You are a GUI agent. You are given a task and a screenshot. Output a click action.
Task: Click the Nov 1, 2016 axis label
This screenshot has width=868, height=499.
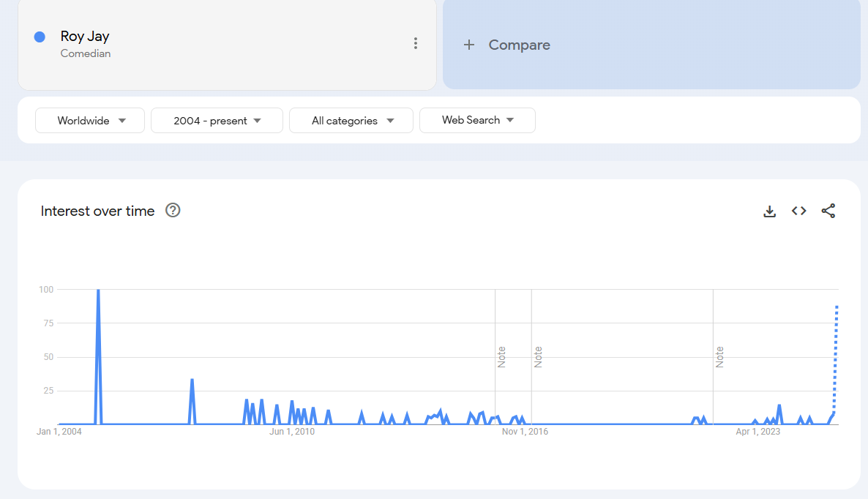525,432
